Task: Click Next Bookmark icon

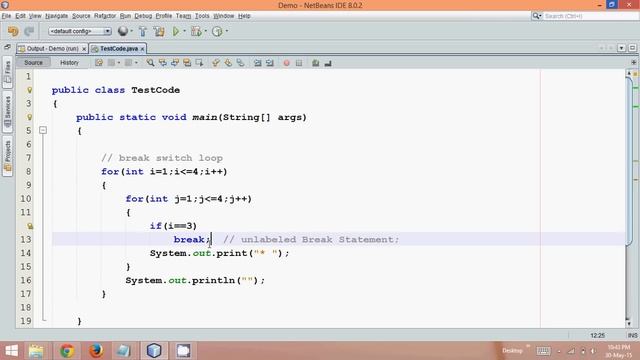Action: (228, 63)
